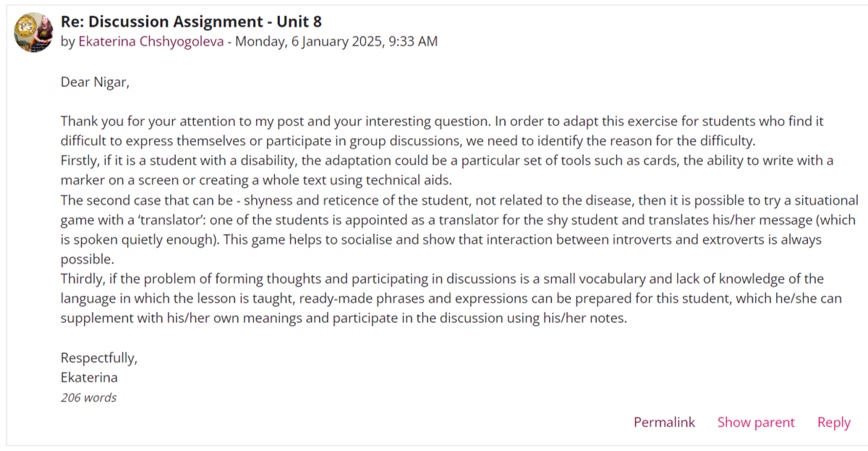Click the 'Respectfully,' closing line

pyautogui.click(x=98, y=358)
